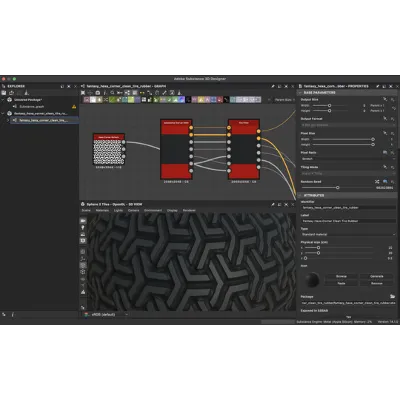Click the light bulb icon in 3D view sidebar
Screen dimensions: 400x400
83,227
